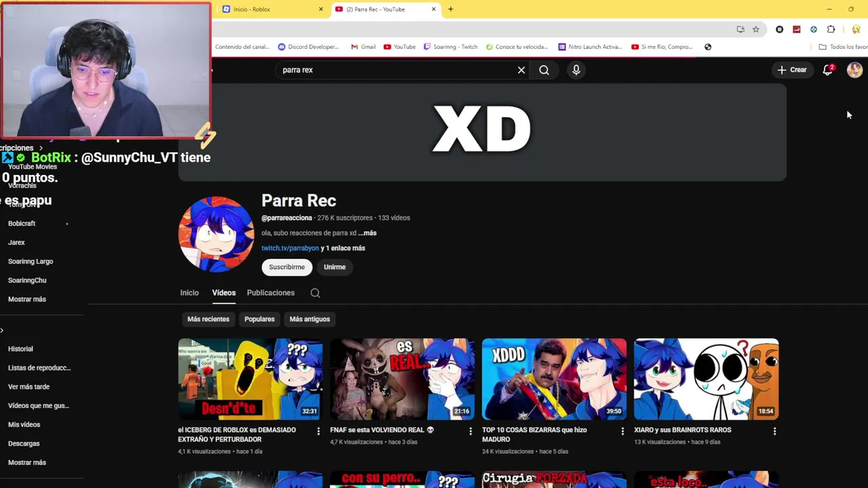Play FNAF se esta VOLVIENDO REAL thumbnail

tap(402, 380)
